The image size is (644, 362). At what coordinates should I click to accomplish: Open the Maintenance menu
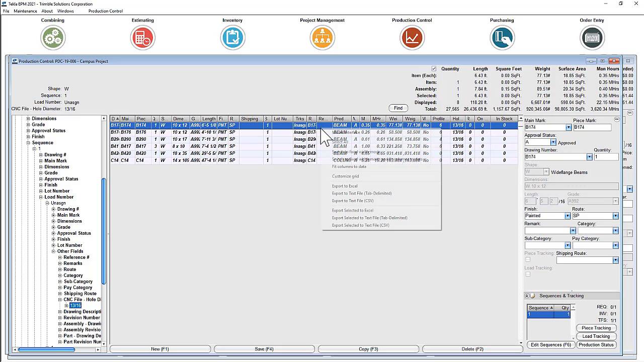[25, 11]
